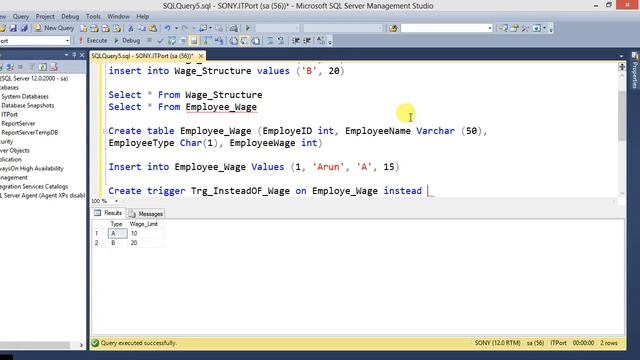Open the Undo history dropdown arrow

(x=176, y=28)
